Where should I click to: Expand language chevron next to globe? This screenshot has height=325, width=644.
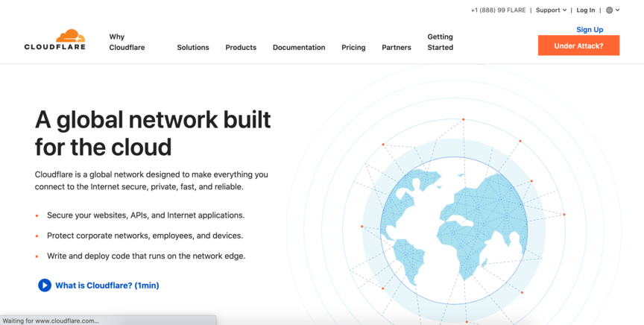[617, 10]
